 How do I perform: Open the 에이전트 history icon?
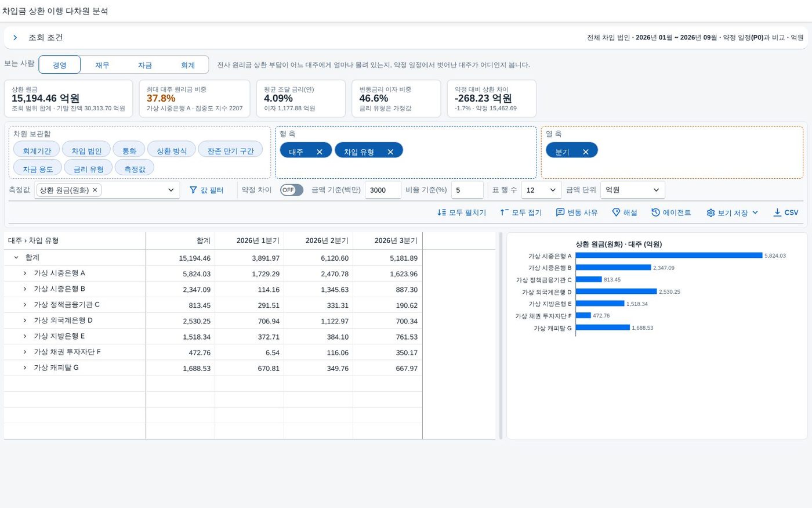655,212
